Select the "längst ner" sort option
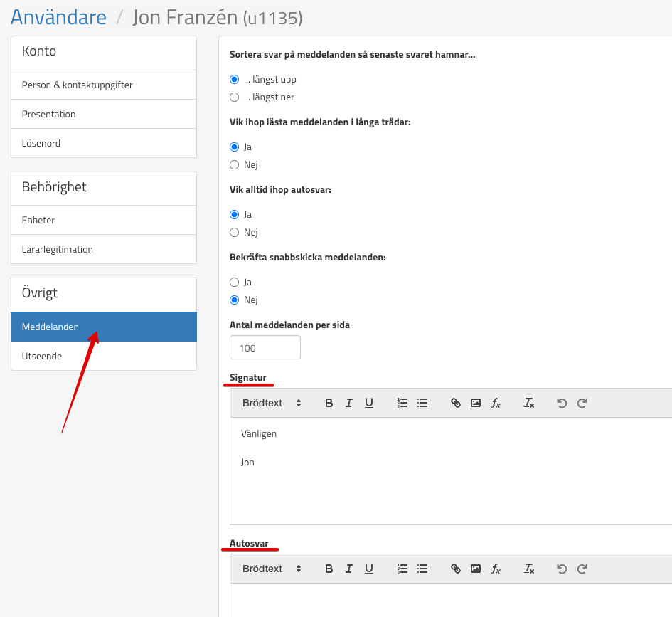 [x=235, y=97]
